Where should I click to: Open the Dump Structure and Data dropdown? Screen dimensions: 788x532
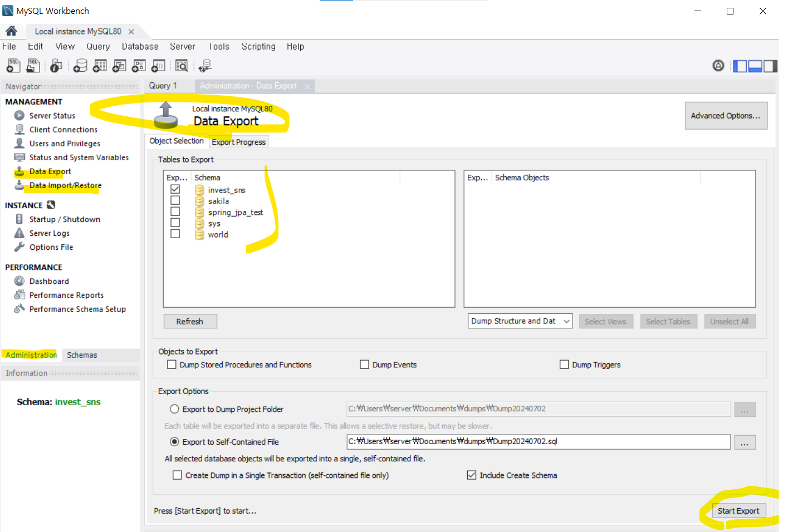coord(520,321)
